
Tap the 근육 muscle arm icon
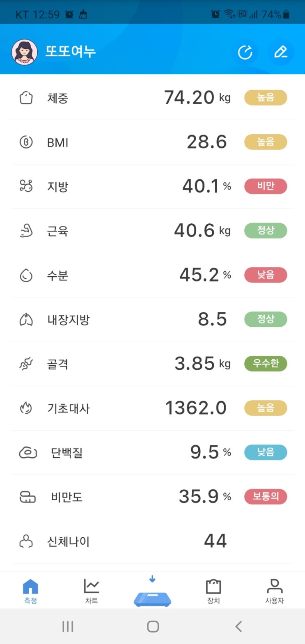pos(26,231)
